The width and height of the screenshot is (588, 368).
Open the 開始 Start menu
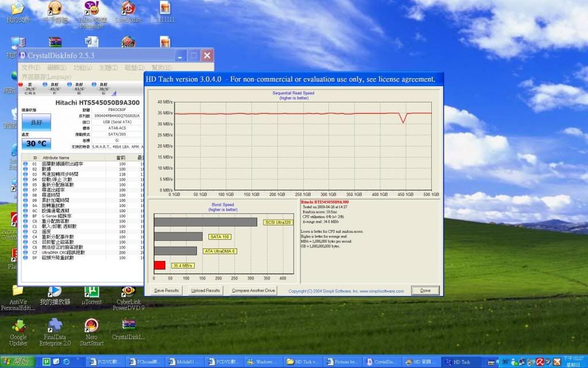coord(17,362)
